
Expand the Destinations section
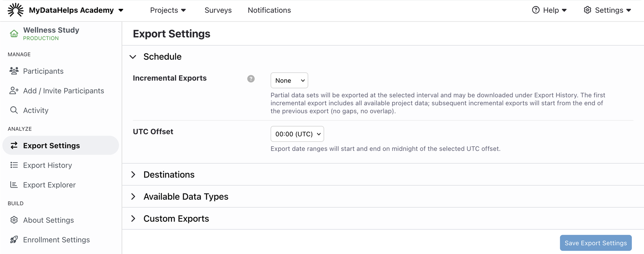133,174
